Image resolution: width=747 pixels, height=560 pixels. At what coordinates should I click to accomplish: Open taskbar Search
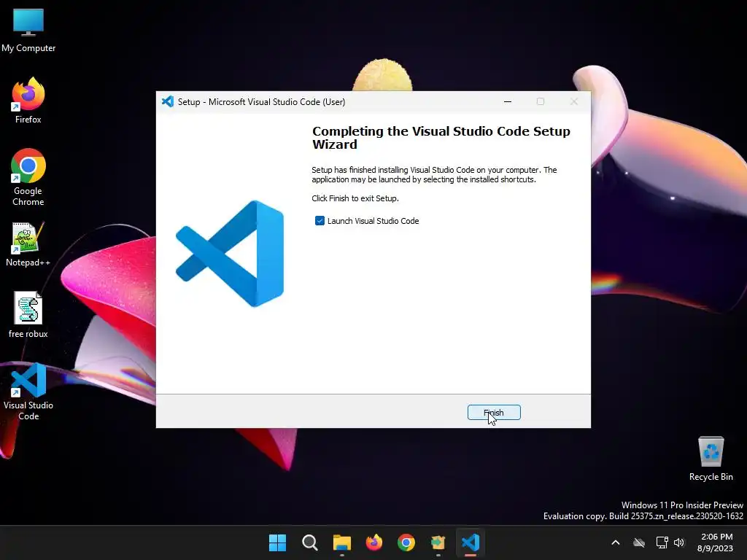tap(309, 542)
